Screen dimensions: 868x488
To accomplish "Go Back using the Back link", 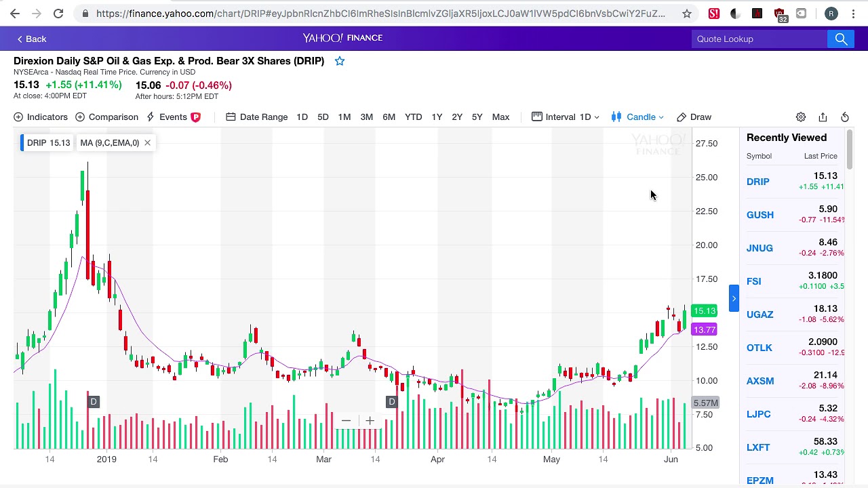I will click(x=32, y=39).
